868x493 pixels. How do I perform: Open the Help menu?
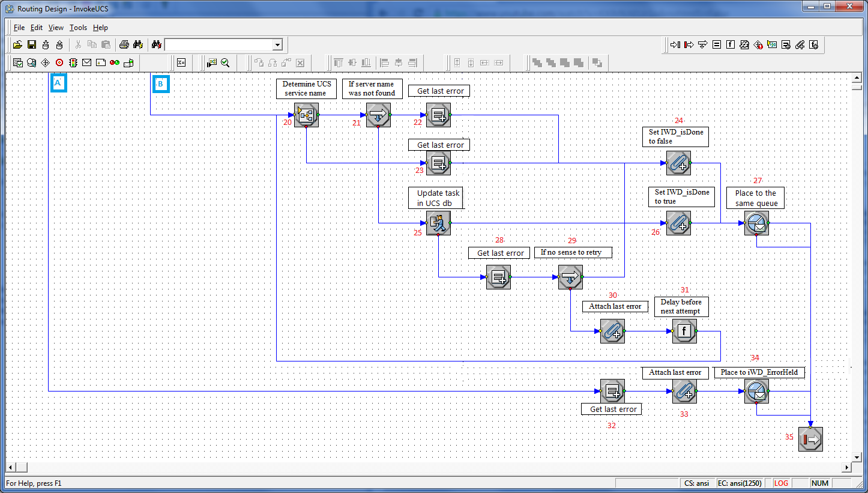[100, 28]
